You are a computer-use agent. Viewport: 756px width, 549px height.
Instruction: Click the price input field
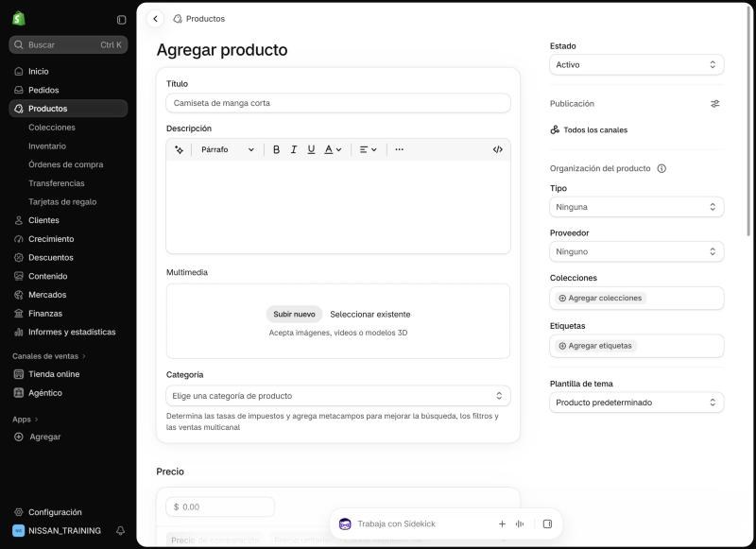(x=220, y=507)
